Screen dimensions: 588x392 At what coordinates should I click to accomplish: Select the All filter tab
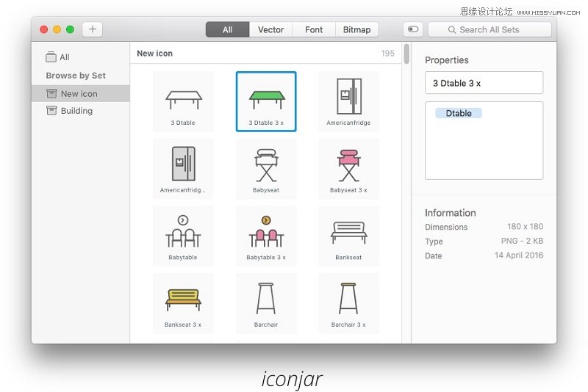227,29
